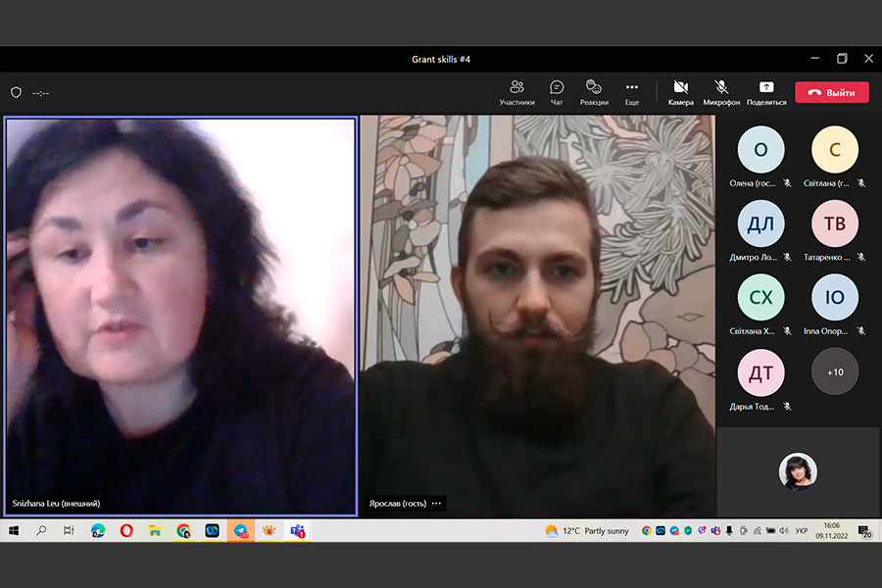882x588 pixels.
Task: Leave the meeting with Выйти button
Action: coord(831,93)
